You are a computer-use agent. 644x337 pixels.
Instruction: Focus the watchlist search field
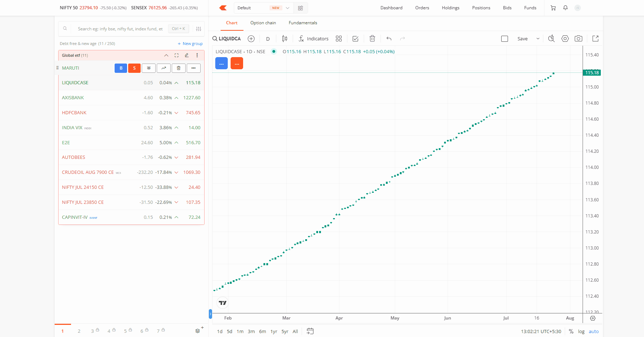pyautogui.click(x=120, y=29)
